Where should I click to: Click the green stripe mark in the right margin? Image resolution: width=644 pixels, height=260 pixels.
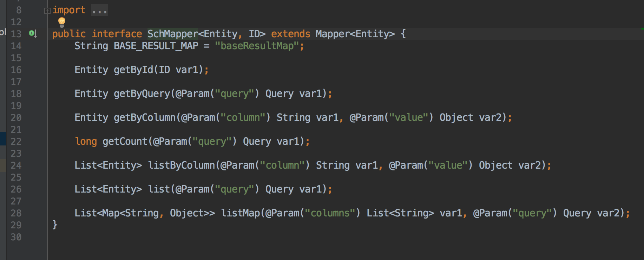642,29
